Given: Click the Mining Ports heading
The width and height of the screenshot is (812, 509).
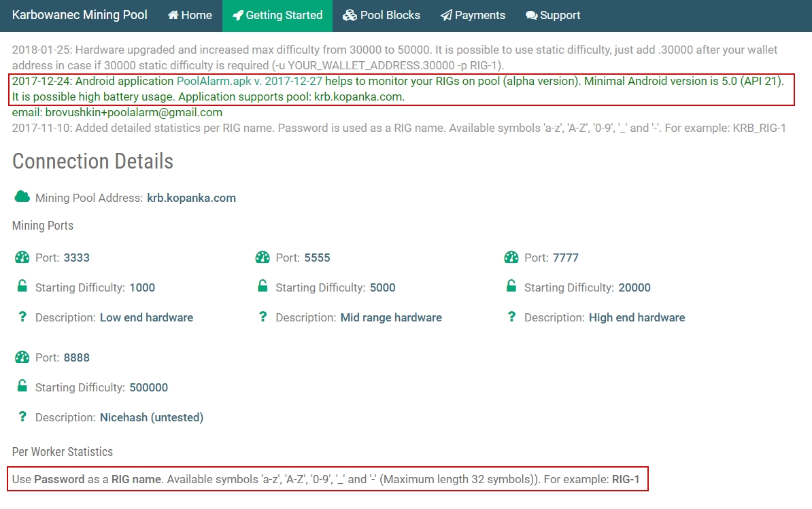Looking at the screenshot, I should [42, 226].
